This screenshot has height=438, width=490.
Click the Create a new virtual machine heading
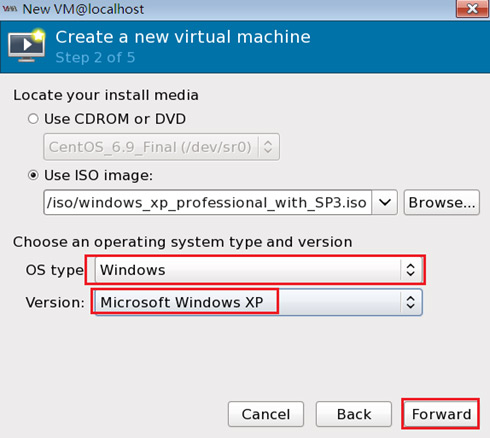pyautogui.click(x=183, y=37)
